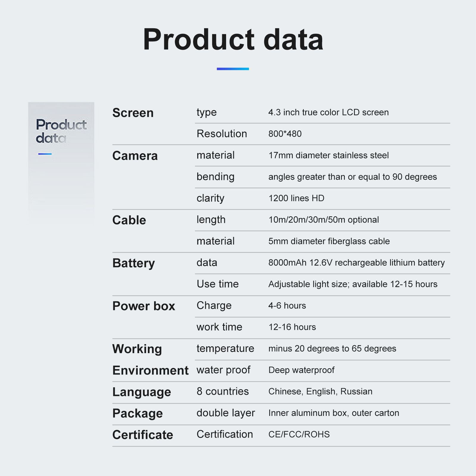Click the Package category heading
476x476 pixels.
pyautogui.click(x=137, y=414)
